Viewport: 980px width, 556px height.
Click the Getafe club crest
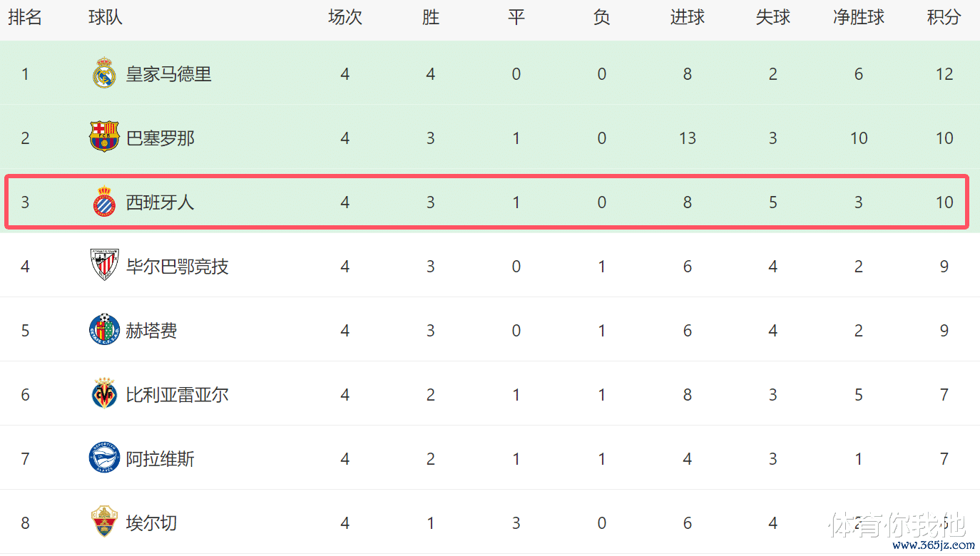point(104,330)
